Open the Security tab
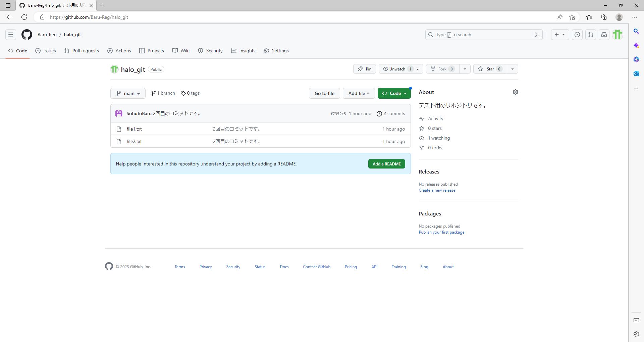The image size is (644, 342). (210, 51)
